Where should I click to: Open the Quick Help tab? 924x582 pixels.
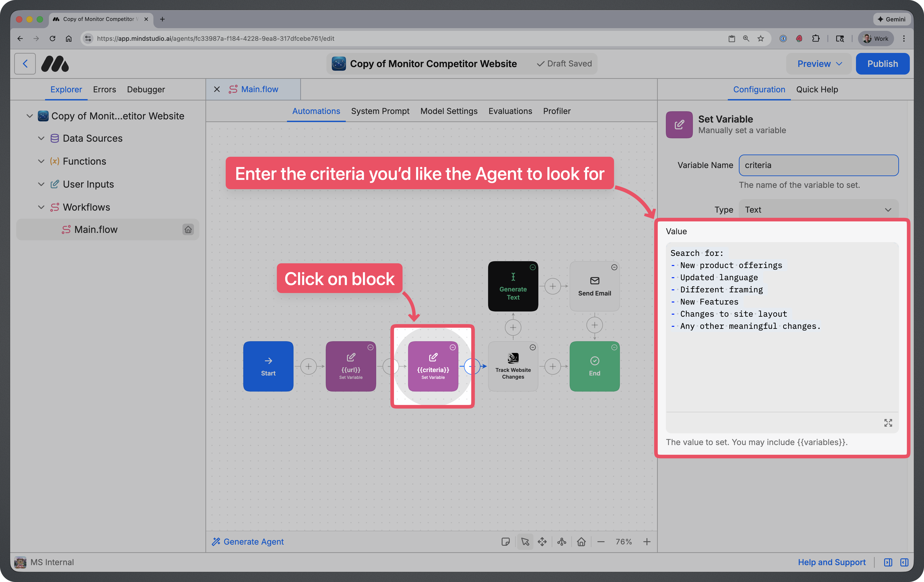pos(817,89)
